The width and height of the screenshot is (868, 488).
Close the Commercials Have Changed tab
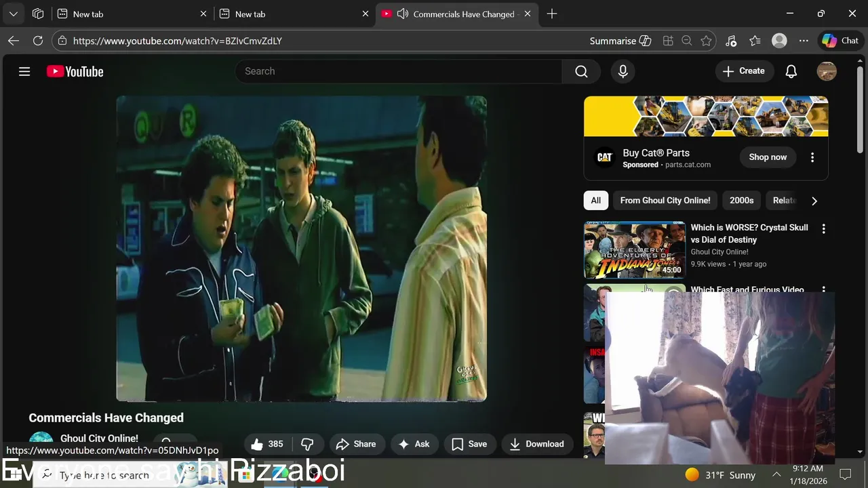pyautogui.click(x=528, y=14)
